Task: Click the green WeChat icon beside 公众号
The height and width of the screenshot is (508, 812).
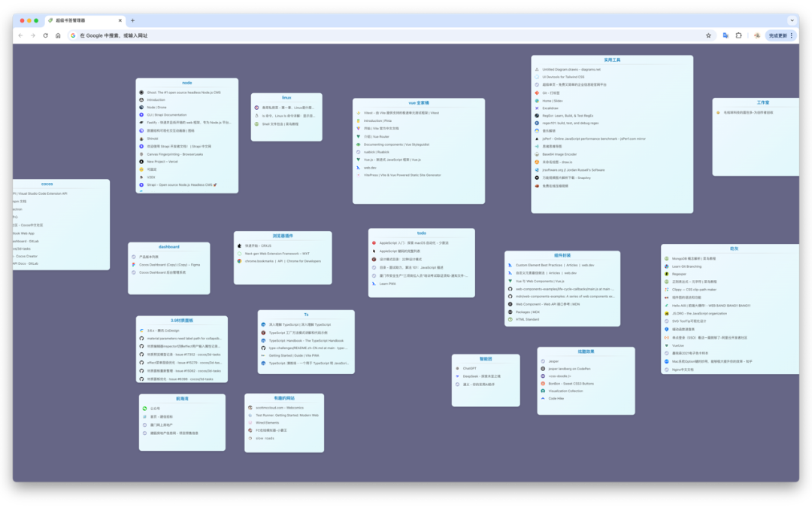Action: [145, 409]
